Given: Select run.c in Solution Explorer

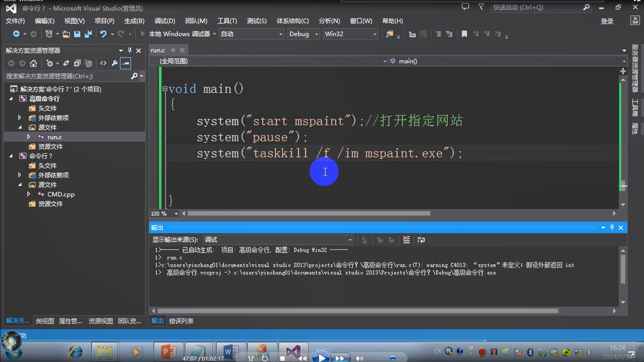Looking at the screenshot, I should point(55,137).
